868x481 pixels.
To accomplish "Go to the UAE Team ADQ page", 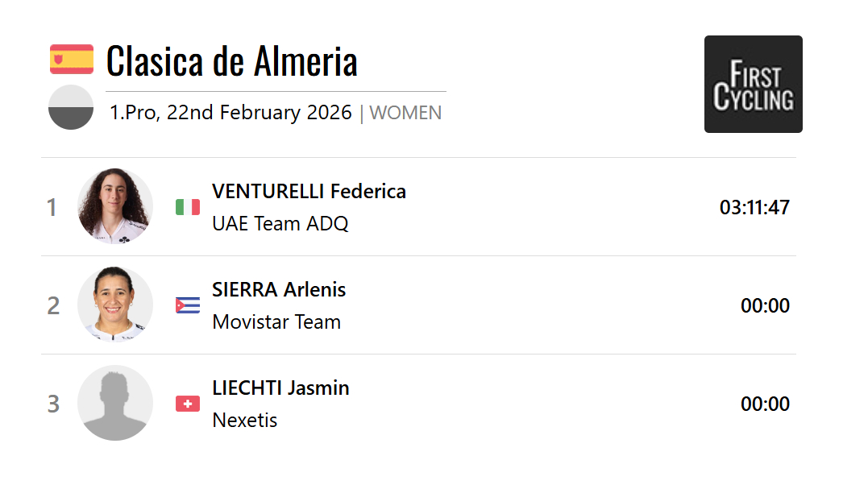I will coord(280,223).
